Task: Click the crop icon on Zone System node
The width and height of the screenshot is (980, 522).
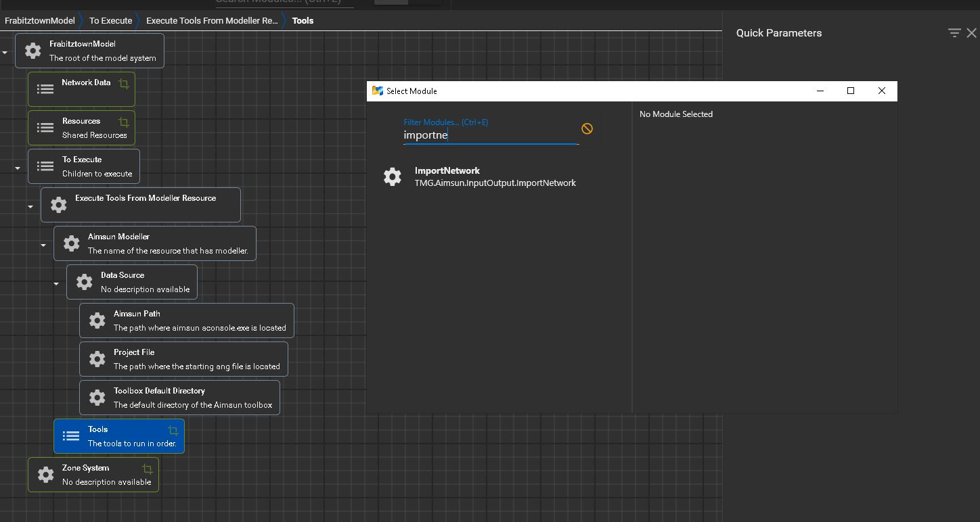Action: tap(147, 469)
